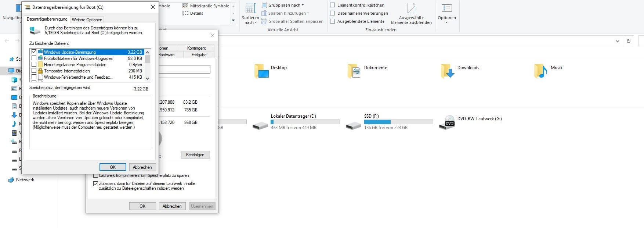The height and width of the screenshot is (228, 644).
Task: Enable Elementkontrollkästchen checkbox
Action: click(333, 5)
